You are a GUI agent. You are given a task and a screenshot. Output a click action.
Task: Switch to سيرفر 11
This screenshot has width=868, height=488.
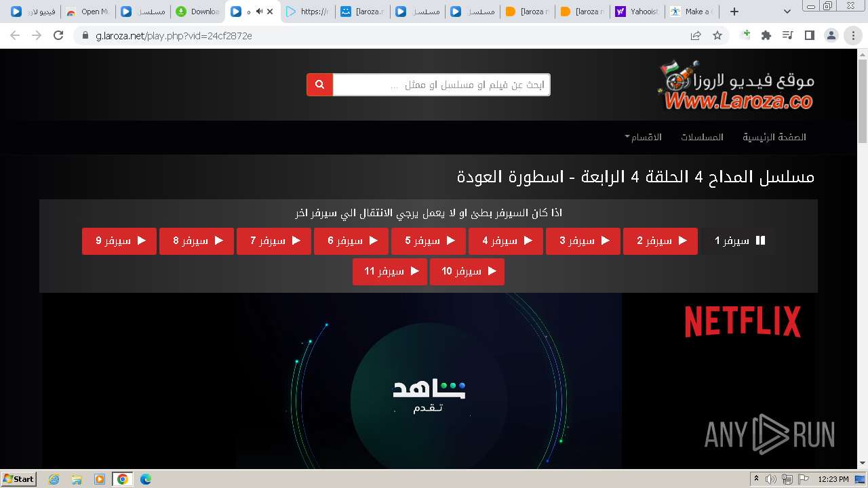point(390,271)
